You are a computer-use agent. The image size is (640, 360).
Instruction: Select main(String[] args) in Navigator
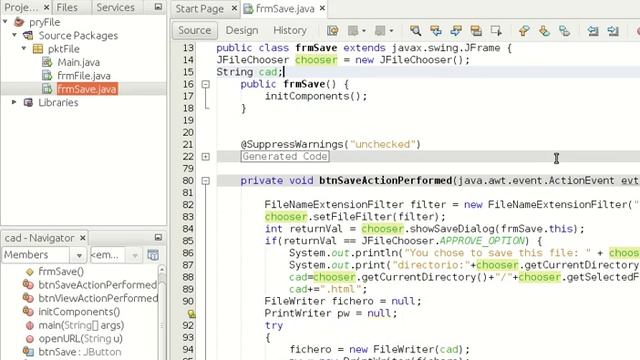click(81, 325)
